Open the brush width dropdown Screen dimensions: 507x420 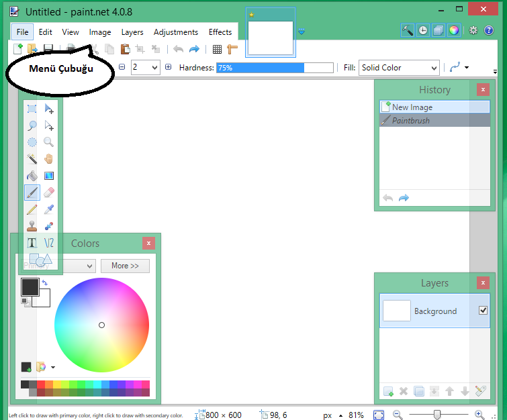(154, 68)
